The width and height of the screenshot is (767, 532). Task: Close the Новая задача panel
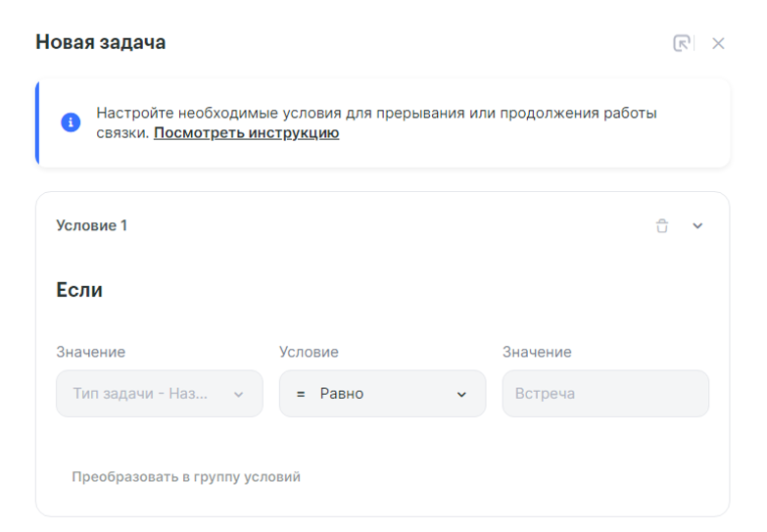[x=718, y=43]
